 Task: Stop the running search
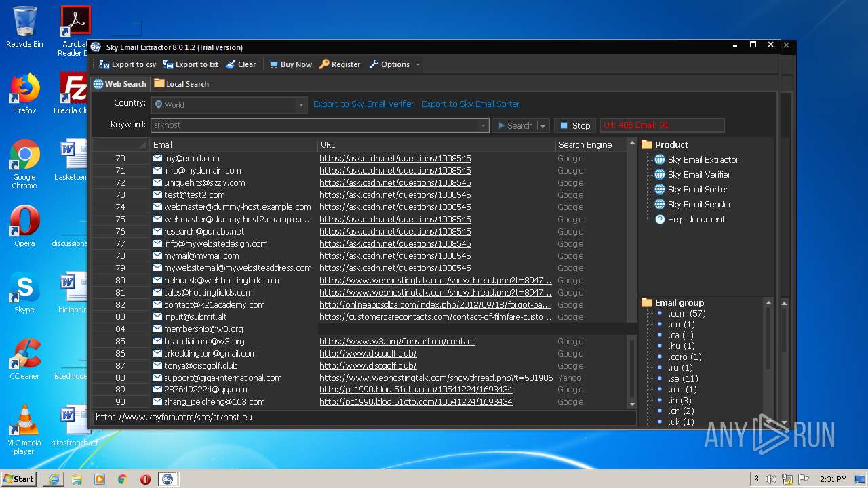point(575,125)
